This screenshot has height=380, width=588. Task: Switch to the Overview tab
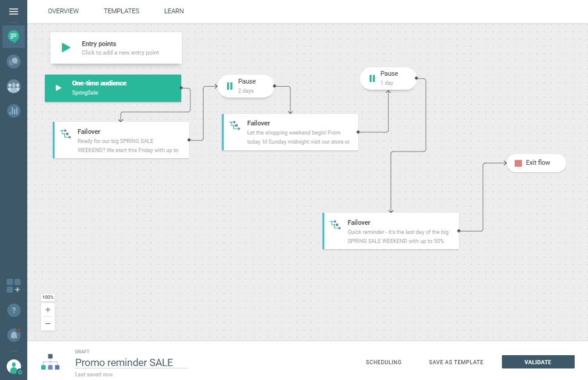[64, 11]
